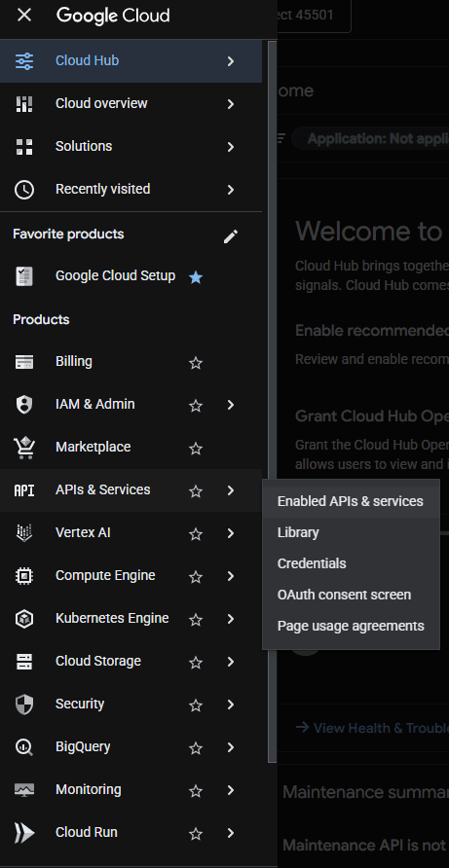Image resolution: width=449 pixels, height=868 pixels.
Task: Click the Google Cloud logo
Action: 113,16
